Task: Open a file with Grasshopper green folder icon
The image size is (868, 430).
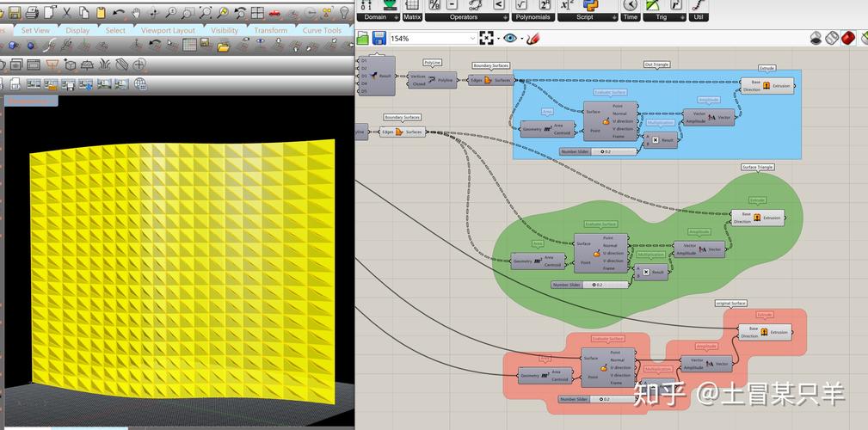Action: [x=362, y=38]
